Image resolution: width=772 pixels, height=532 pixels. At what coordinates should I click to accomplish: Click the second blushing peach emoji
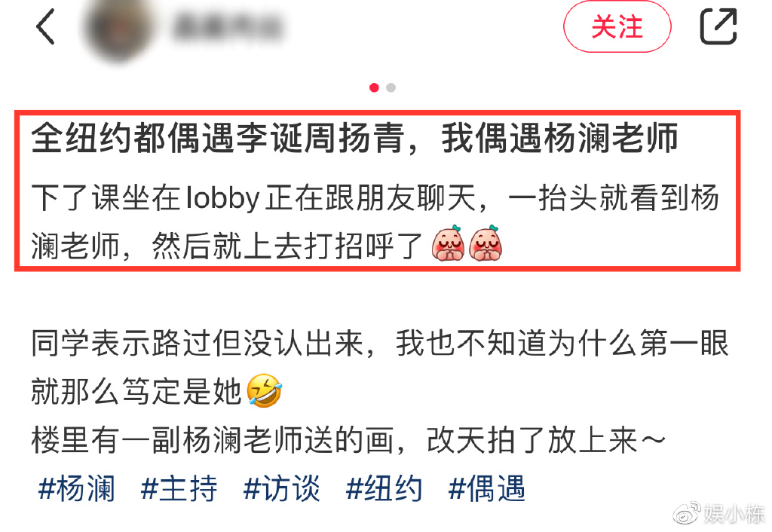[x=486, y=243]
